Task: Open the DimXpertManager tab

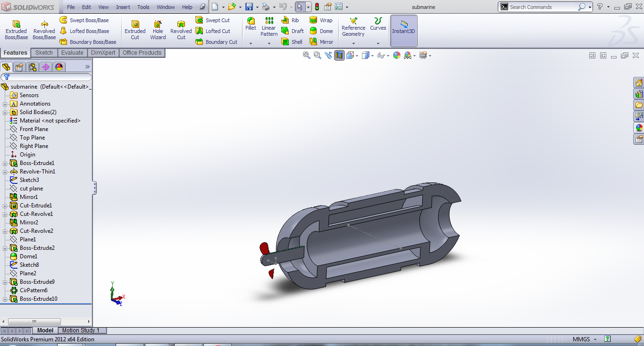Action: click(46, 67)
